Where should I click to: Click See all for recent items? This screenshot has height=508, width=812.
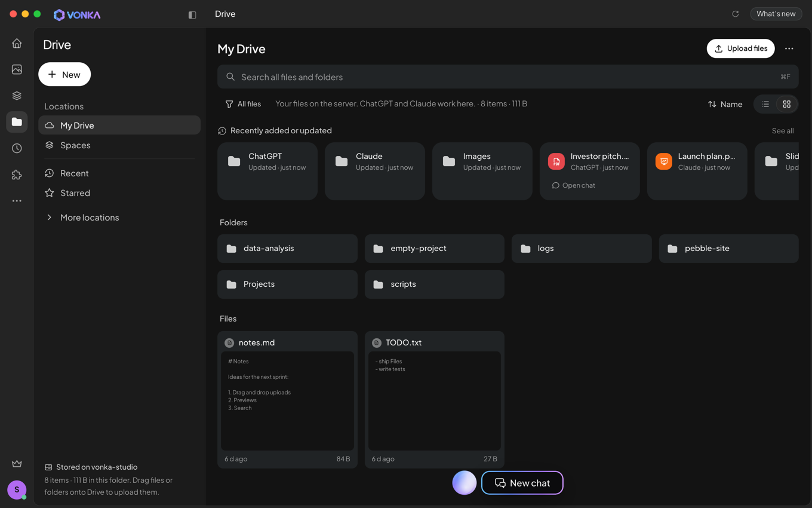click(783, 131)
